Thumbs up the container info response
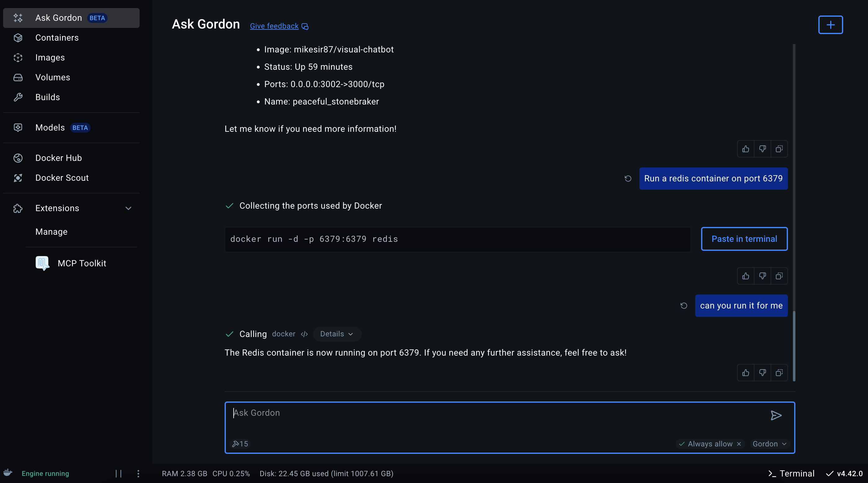868x483 pixels. (x=746, y=149)
